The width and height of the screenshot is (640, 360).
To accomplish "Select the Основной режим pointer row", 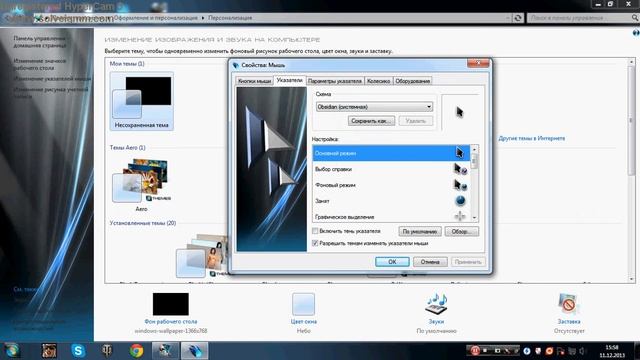I will point(391,153).
